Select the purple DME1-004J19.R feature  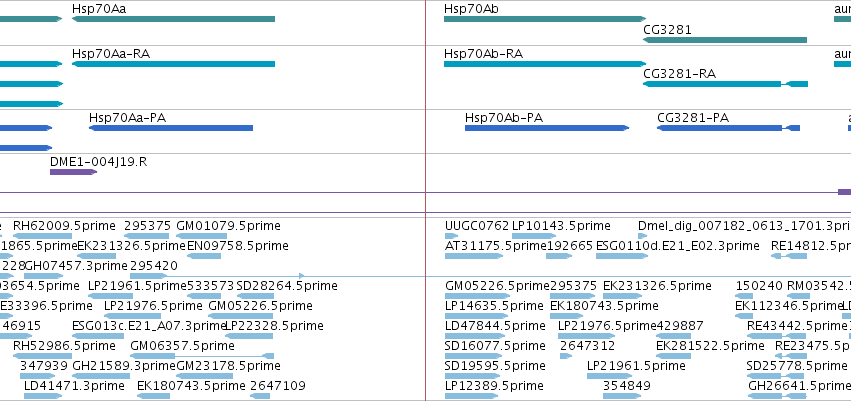[73, 172]
